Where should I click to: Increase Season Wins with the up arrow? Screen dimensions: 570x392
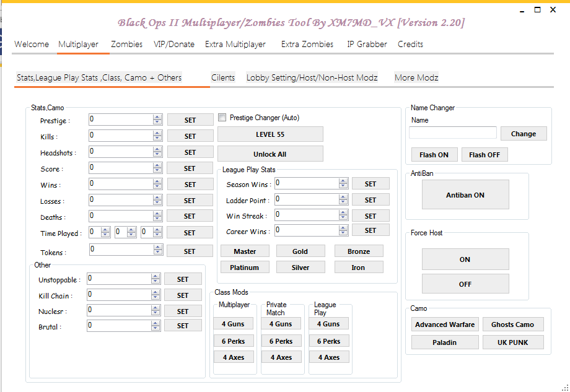coord(343,181)
